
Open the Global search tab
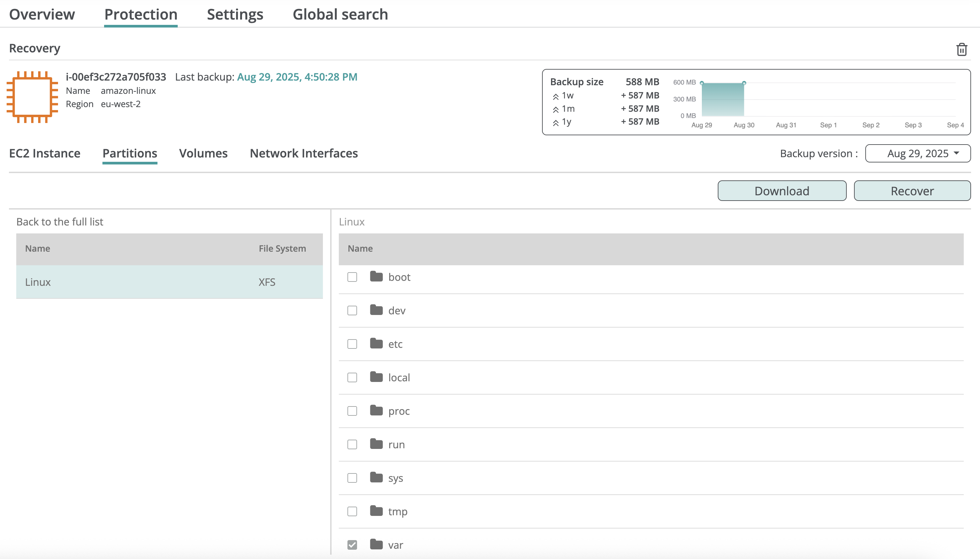340,15
